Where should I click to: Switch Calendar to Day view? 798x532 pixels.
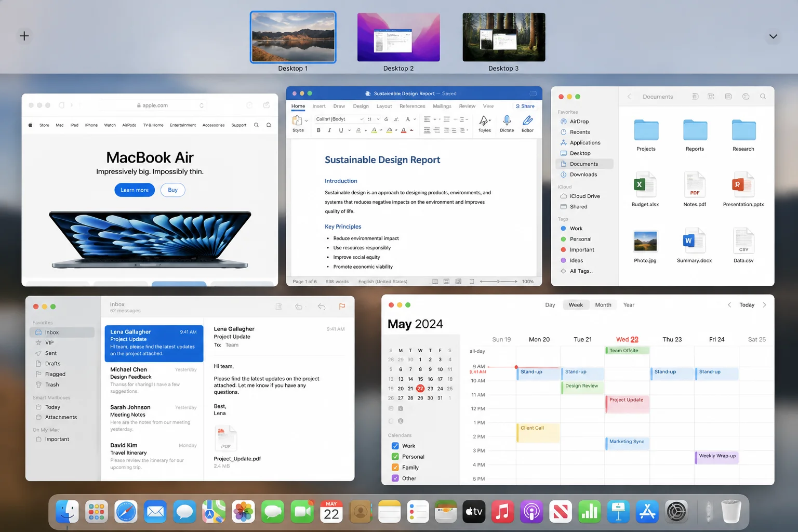550,305
